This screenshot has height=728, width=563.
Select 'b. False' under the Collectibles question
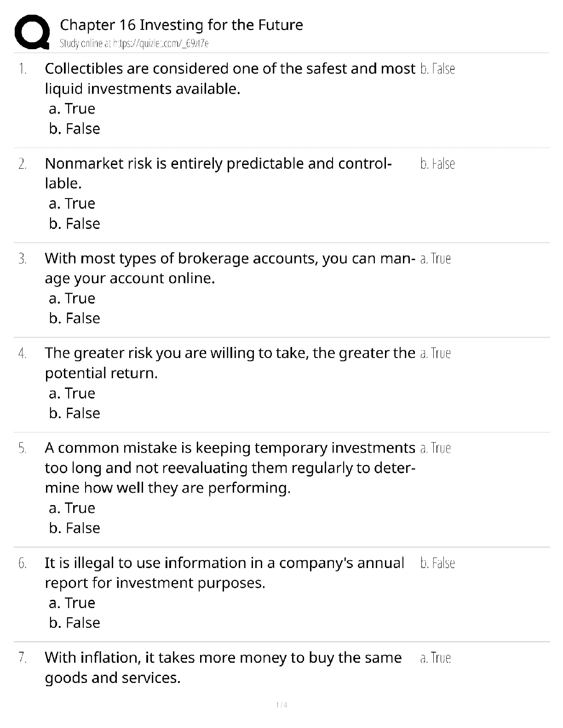click(75, 129)
